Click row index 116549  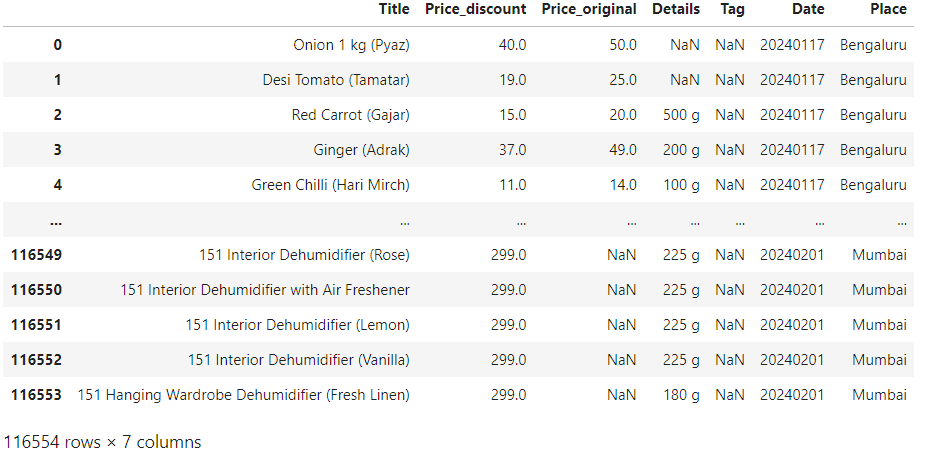(36, 255)
